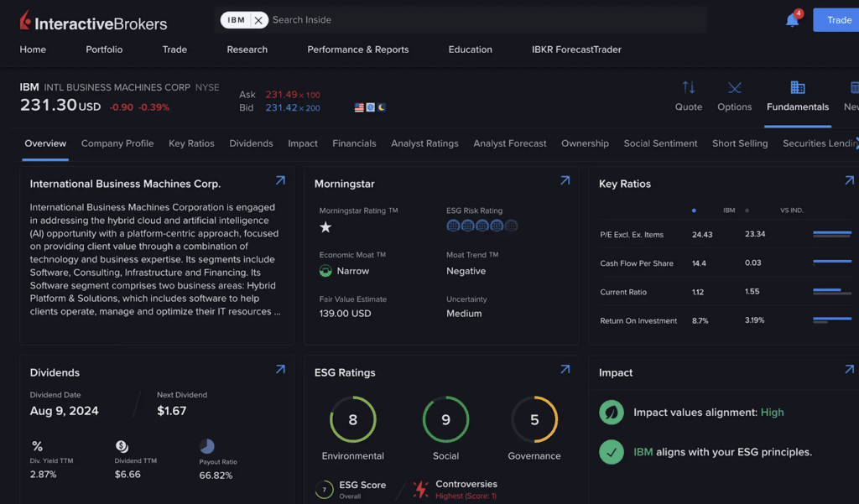Click the Impact values alignment leaf icon
859x504 pixels.
612,413
